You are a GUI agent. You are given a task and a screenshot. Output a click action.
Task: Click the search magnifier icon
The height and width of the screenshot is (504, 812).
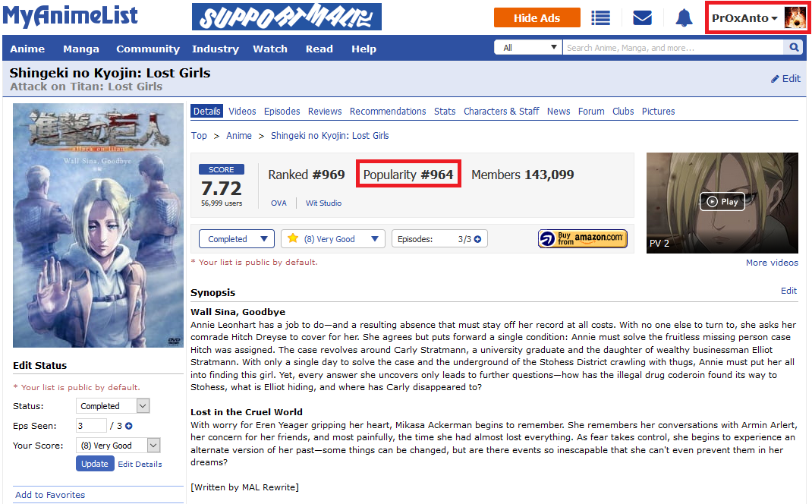click(x=793, y=48)
